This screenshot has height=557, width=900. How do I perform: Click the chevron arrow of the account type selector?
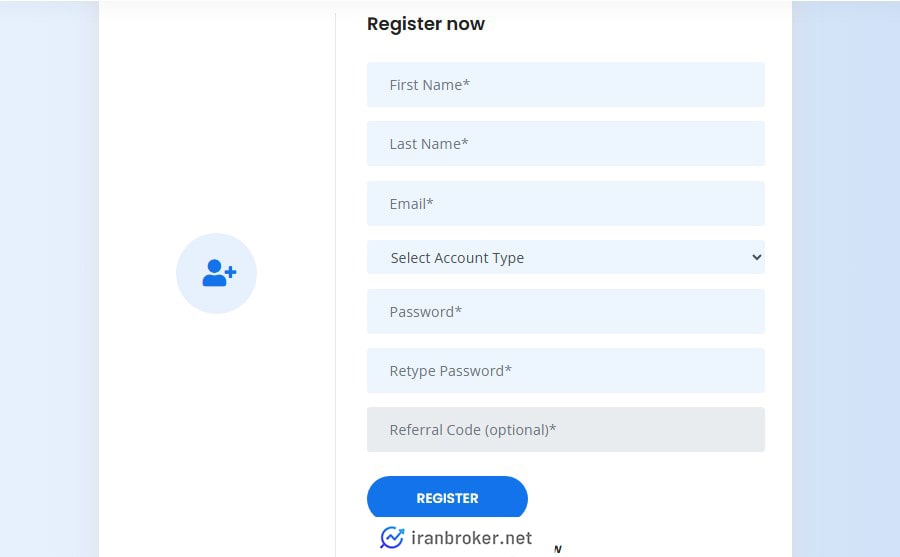pos(757,257)
